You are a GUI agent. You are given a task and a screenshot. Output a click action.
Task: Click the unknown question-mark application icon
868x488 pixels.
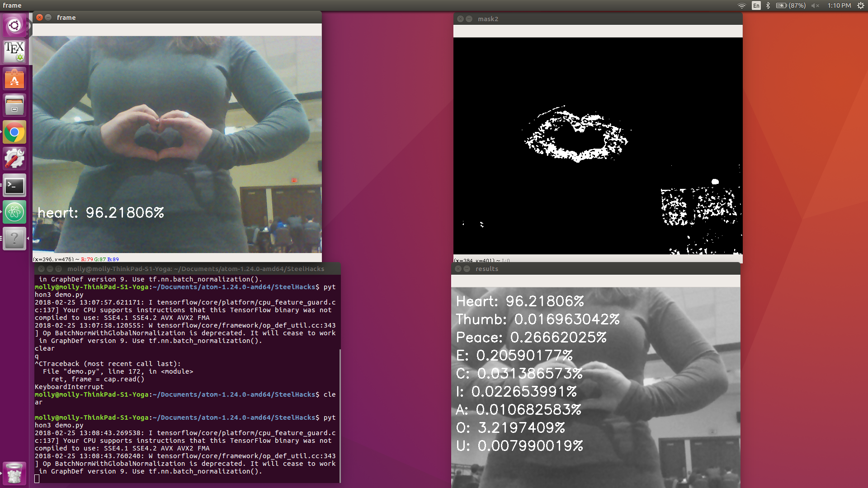(x=14, y=239)
